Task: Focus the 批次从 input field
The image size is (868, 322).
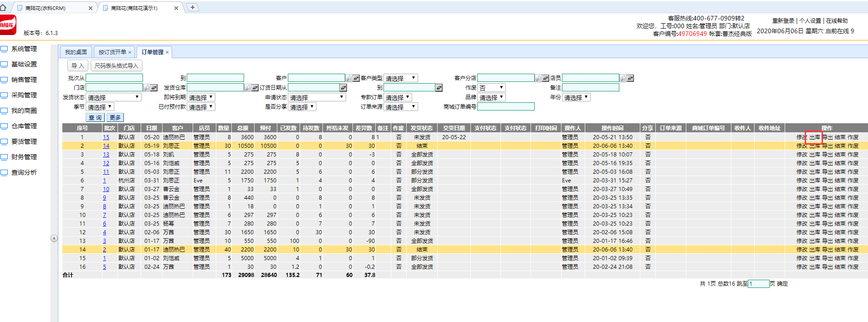Action: click(114, 78)
